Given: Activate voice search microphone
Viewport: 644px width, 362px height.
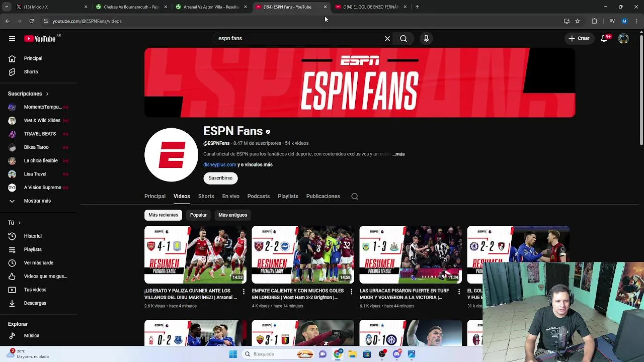Looking at the screenshot, I should click(426, 38).
